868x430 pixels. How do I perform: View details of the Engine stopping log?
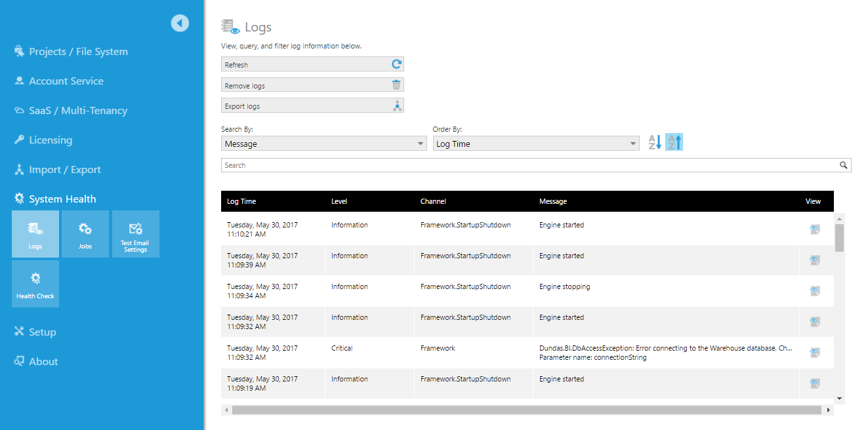[814, 291]
